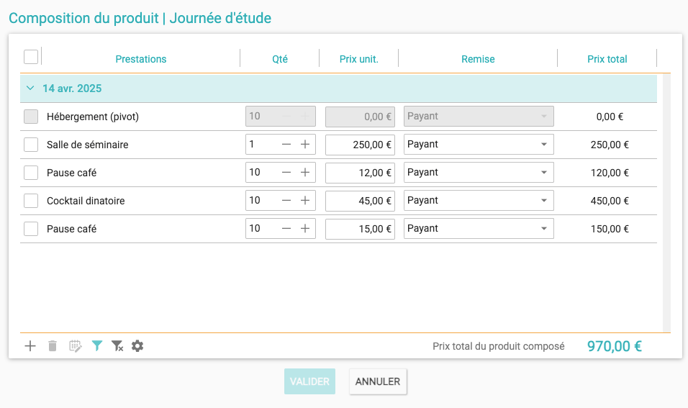
Task: Check the select-all checkbox in header
Action: (31, 57)
